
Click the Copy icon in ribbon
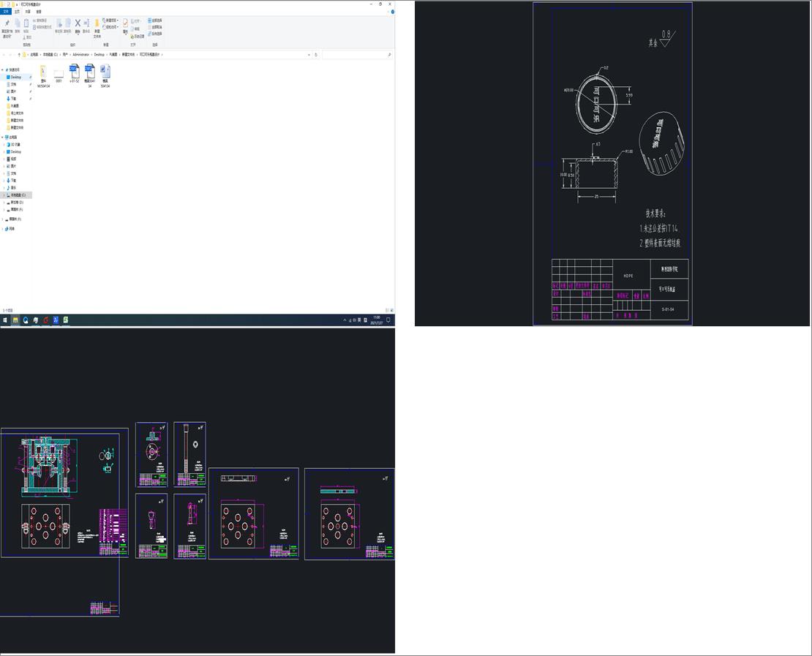tap(17, 26)
